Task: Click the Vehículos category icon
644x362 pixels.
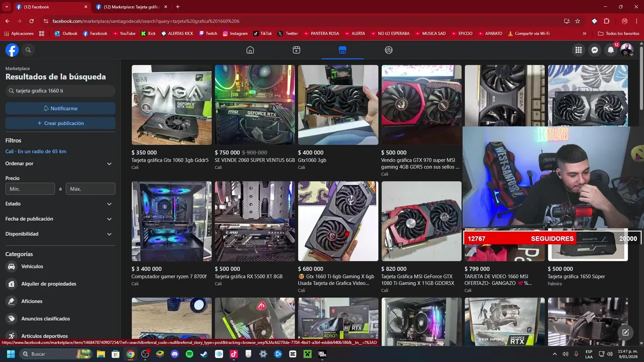Action: pos(11,266)
